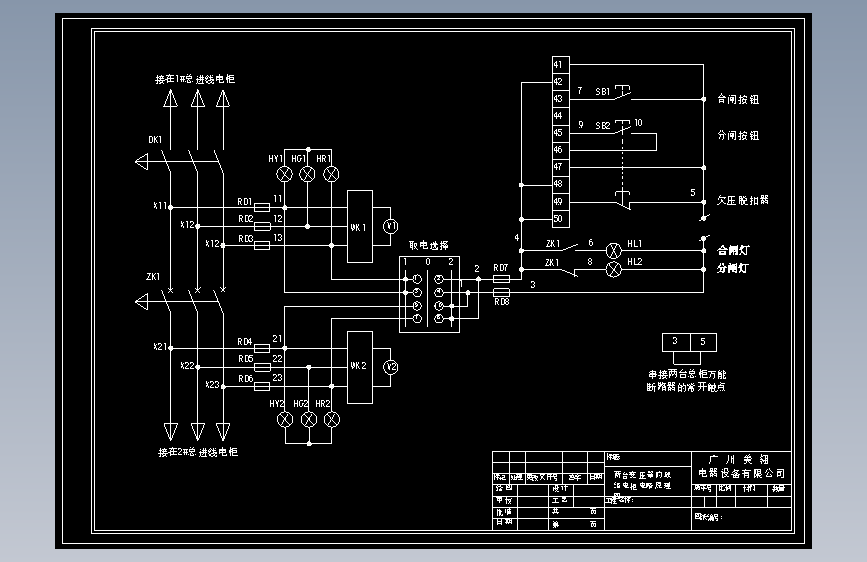The width and height of the screenshot is (867, 562).
Task: Select the 接在2#总进线电柜 heading
Action: coord(198,452)
